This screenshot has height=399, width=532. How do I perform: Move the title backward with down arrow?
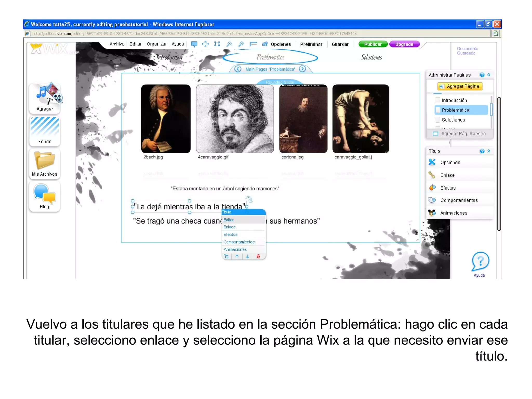(248, 256)
